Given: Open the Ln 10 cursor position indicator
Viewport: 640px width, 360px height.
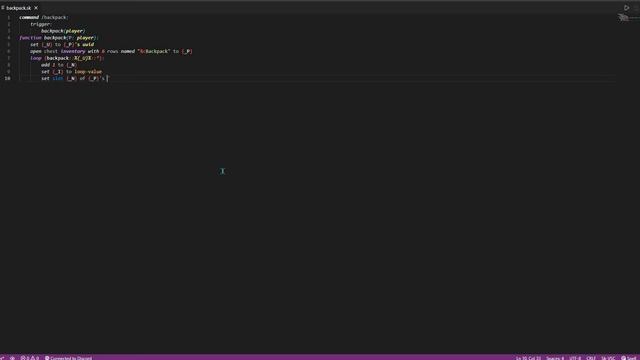Looking at the screenshot, I should (528, 358).
